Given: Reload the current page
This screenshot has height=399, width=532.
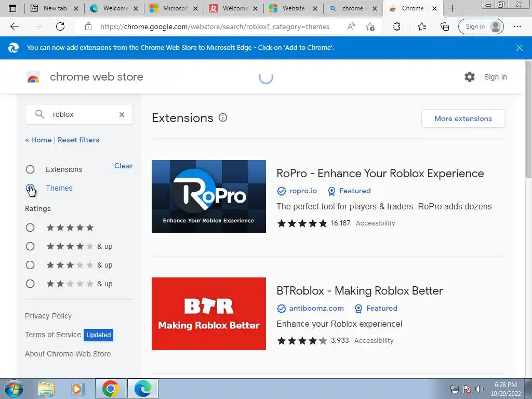Looking at the screenshot, I should (60, 26).
